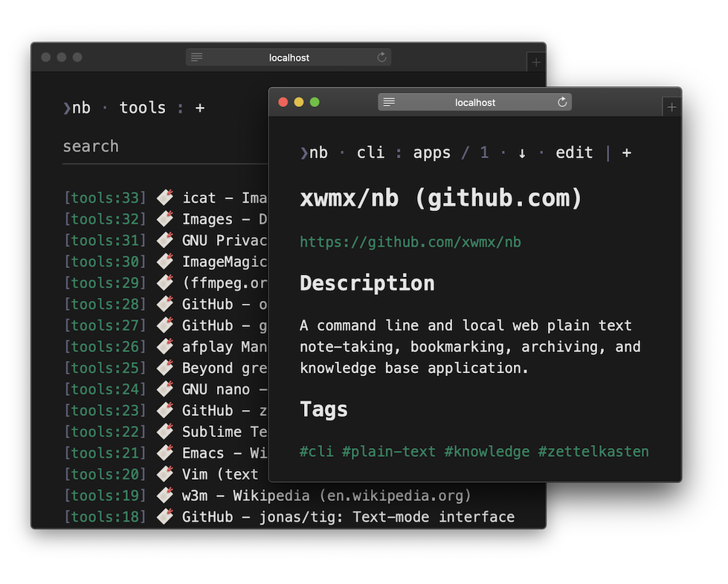Open a new tab in the front window
Viewport: 728px width, 584px height.
pyautogui.click(x=671, y=108)
